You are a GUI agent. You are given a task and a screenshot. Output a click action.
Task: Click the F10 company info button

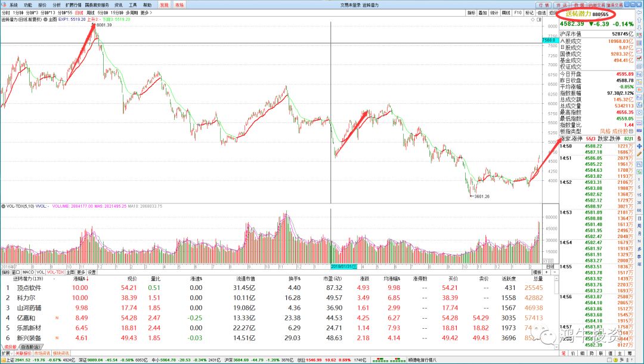[x=518, y=12]
